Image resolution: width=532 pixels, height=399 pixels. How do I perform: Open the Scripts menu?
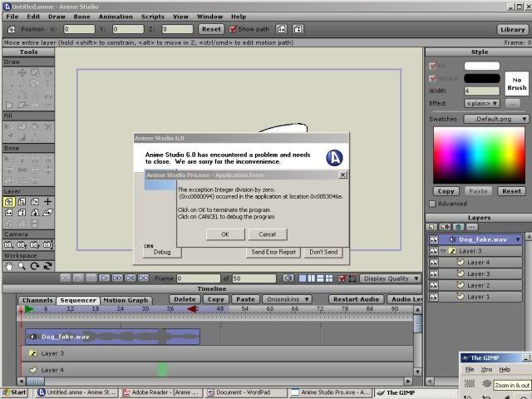click(153, 17)
